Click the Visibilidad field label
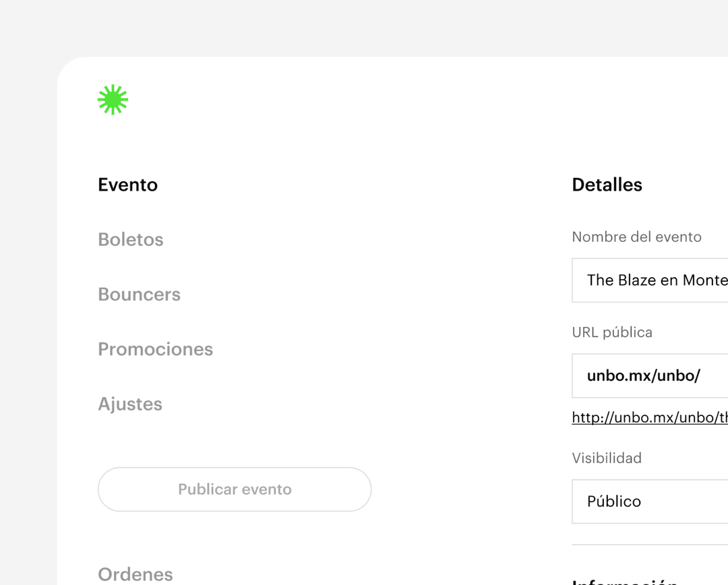 [x=606, y=458]
